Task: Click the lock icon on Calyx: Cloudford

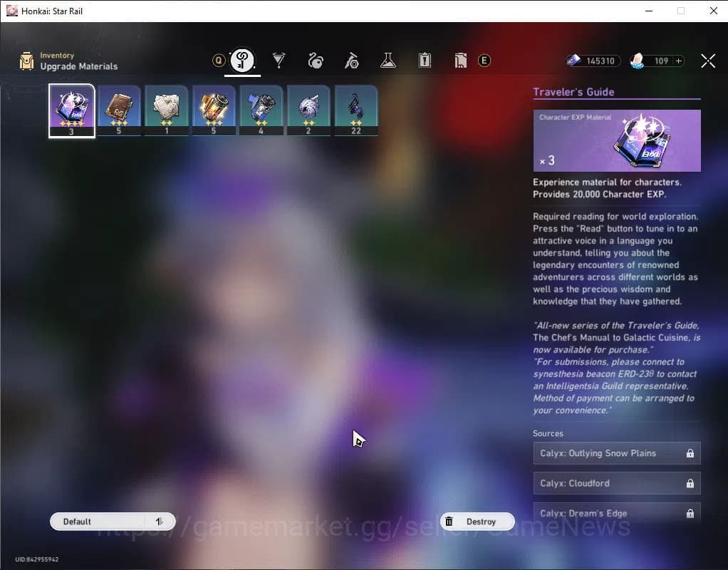Action: [690, 483]
